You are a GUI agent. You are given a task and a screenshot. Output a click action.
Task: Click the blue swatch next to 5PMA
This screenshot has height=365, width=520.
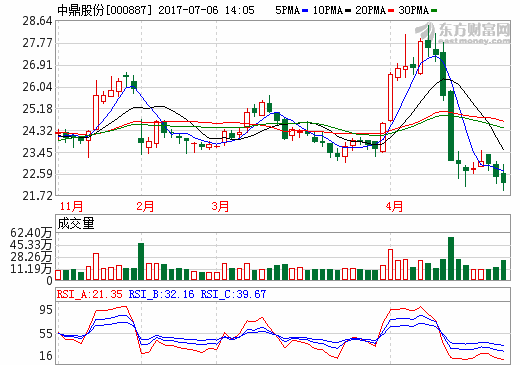point(305,11)
